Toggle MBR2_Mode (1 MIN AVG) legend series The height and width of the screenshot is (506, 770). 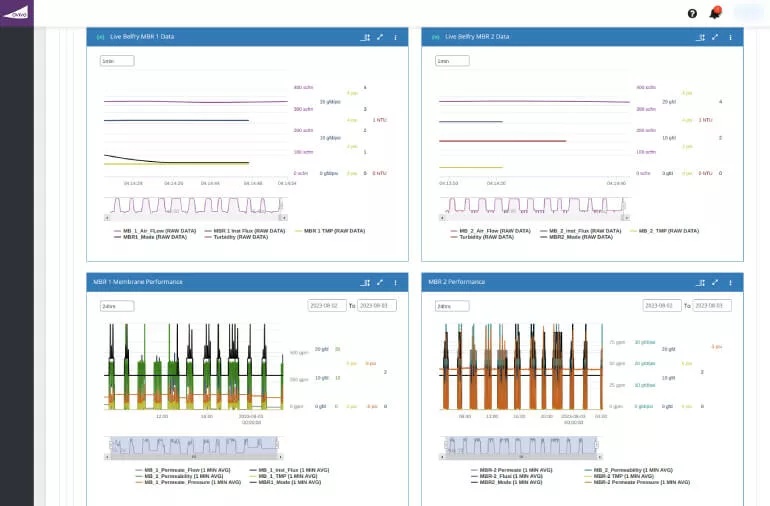pos(507,482)
